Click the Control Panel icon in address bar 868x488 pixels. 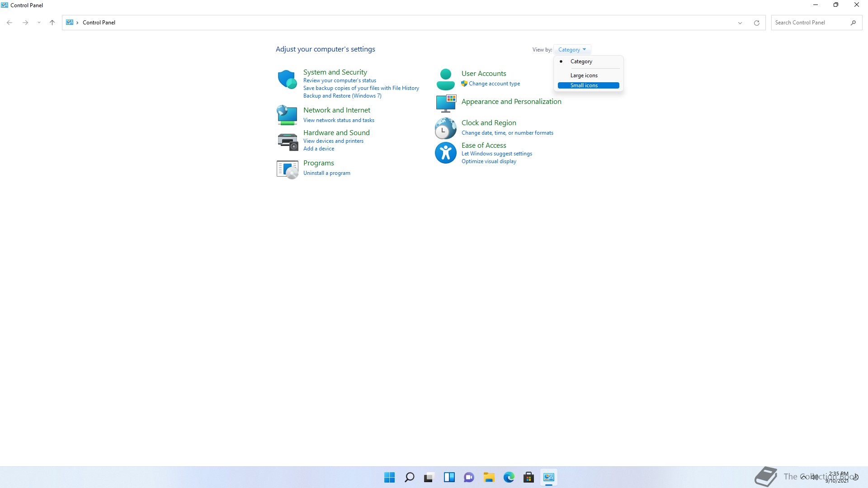[70, 22]
